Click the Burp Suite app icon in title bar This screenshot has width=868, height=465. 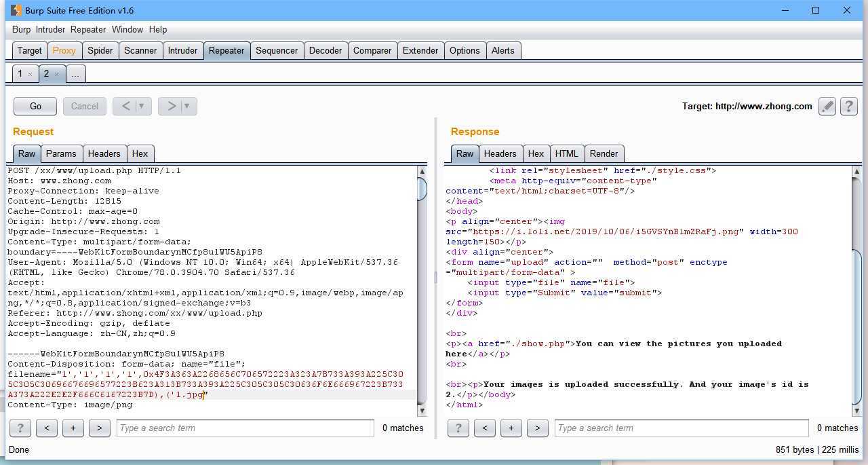click(16, 10)
